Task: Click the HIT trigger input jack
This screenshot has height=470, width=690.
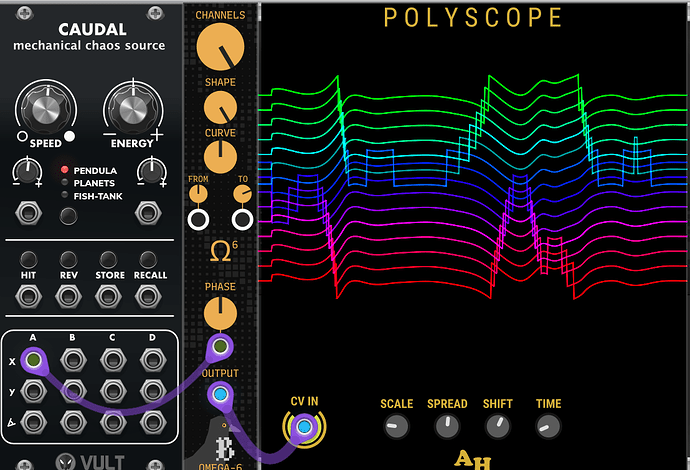Action: 29,296
